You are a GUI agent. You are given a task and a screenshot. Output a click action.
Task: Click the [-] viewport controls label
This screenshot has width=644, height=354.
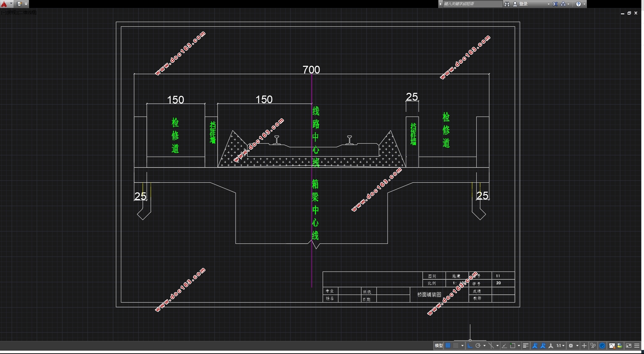pos(3,13)
